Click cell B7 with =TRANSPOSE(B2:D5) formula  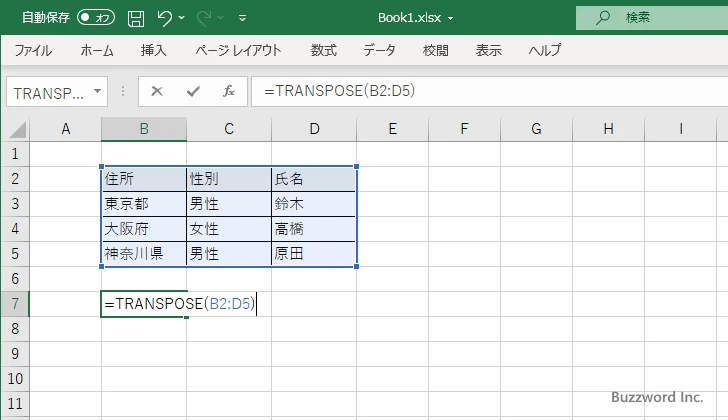click(x=144, y=304)
